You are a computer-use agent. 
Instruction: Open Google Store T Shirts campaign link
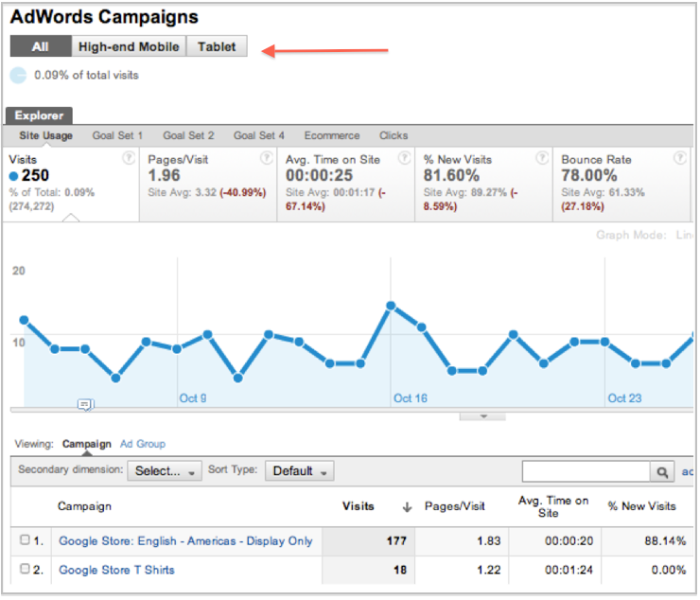pyautogui.click(x=116, y=570)
